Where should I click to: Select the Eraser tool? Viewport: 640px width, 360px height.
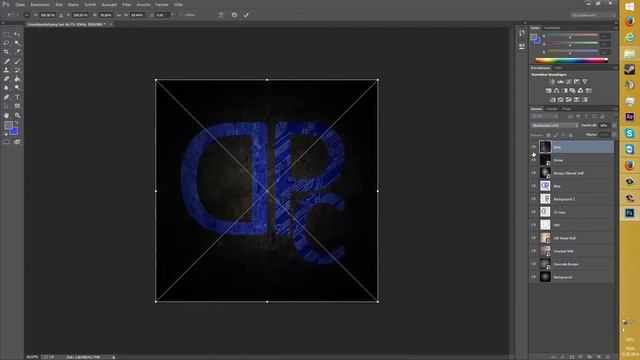6,79
